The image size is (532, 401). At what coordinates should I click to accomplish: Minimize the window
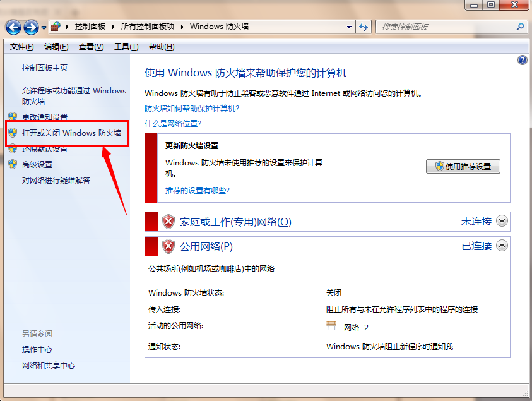pyautogui.click(x=474, y=5)
